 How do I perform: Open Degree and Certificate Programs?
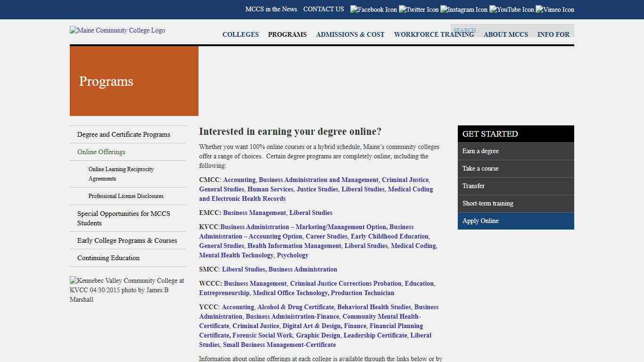[124, 134]
